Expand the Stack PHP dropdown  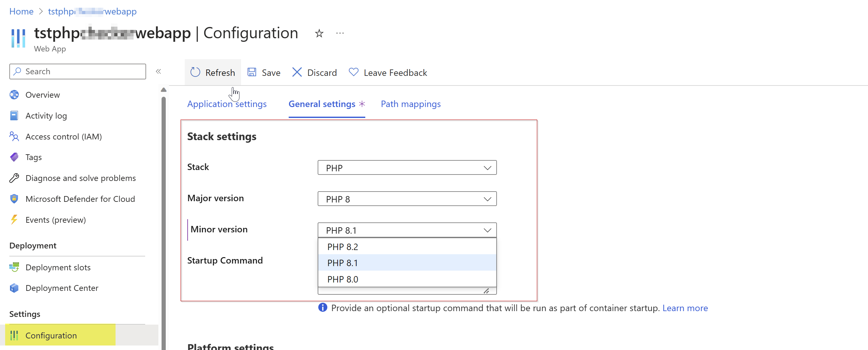[407, 167]
